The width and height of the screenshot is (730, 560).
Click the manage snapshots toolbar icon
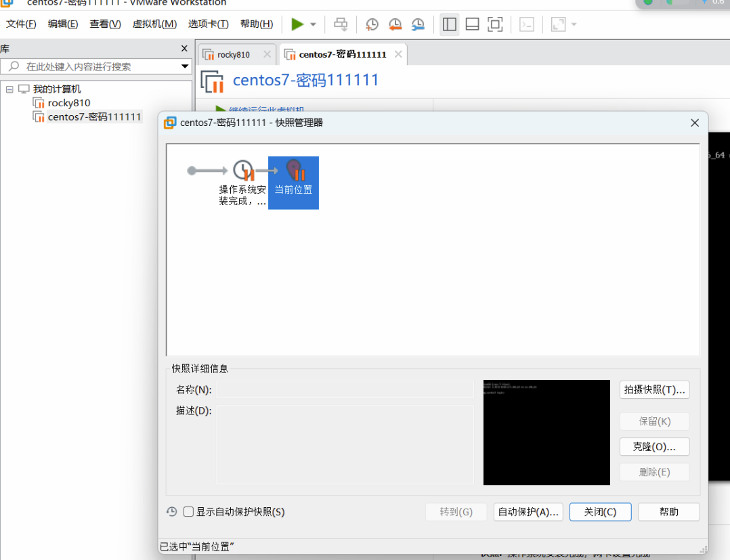(418, 24)
